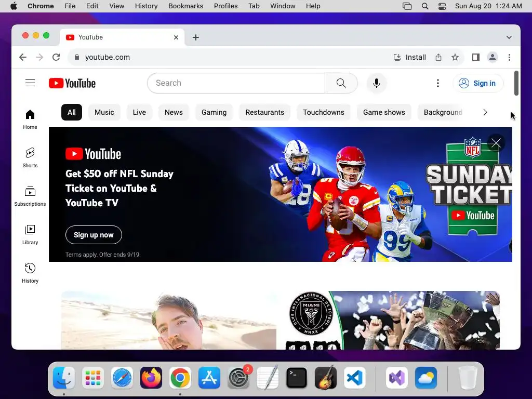
Task: Open Finder from the Dock
Action: coord(64,378)
